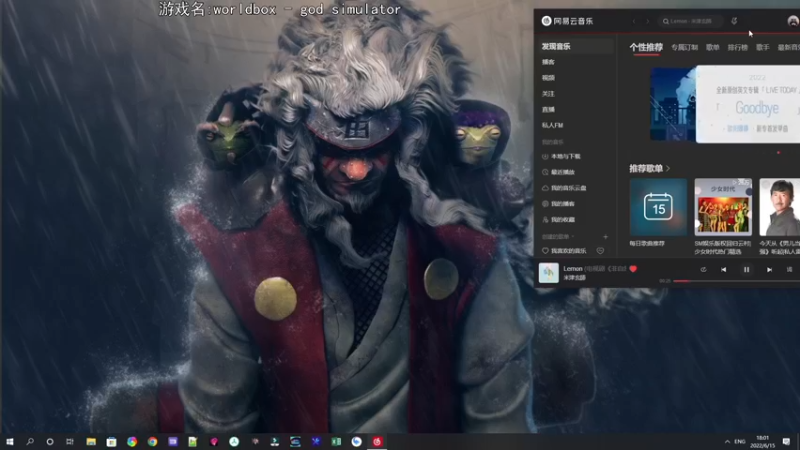Open the Lemon album art thumbnail

coord(549,273)
